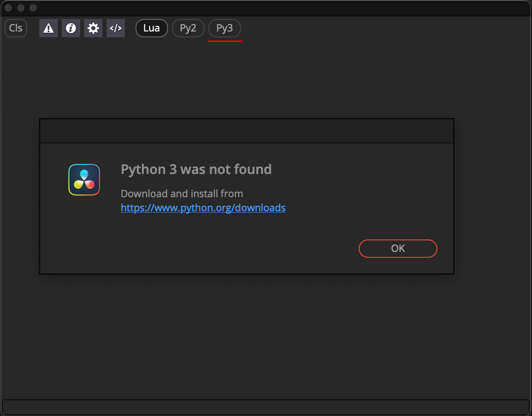The image size is (532, 416).
Task: Close the console window with red button
Action: click(x=8, y=8)
